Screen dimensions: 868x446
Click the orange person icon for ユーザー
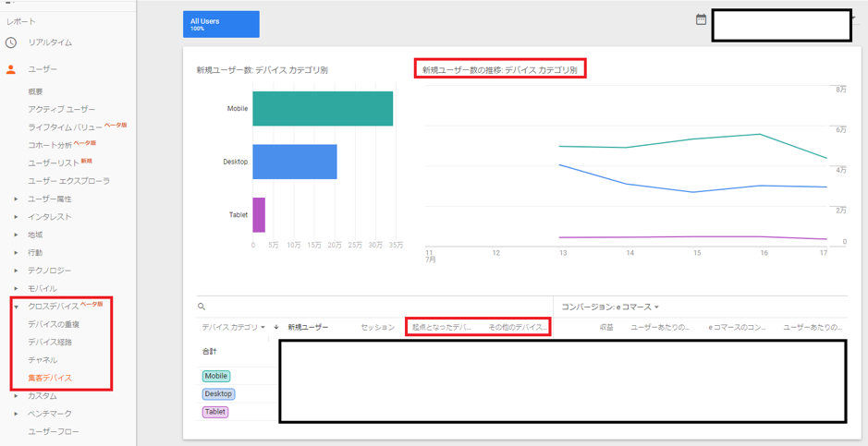click(x=11, y=69)
